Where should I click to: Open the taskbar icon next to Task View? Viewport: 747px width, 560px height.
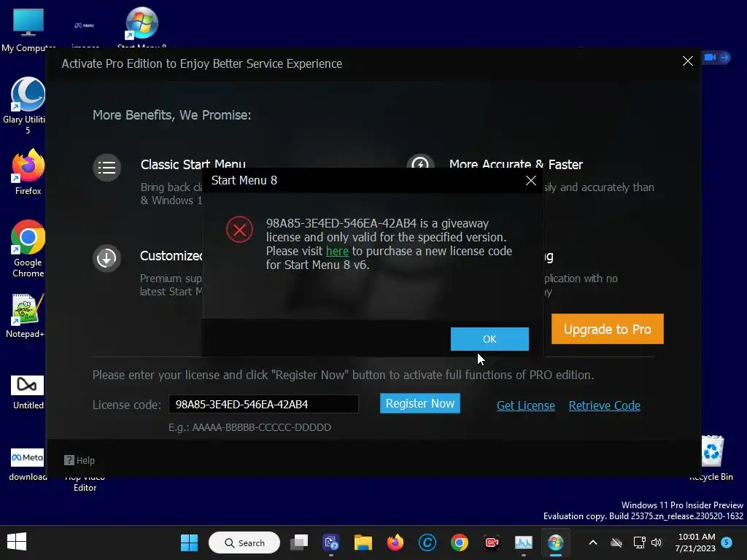point(330,542)
